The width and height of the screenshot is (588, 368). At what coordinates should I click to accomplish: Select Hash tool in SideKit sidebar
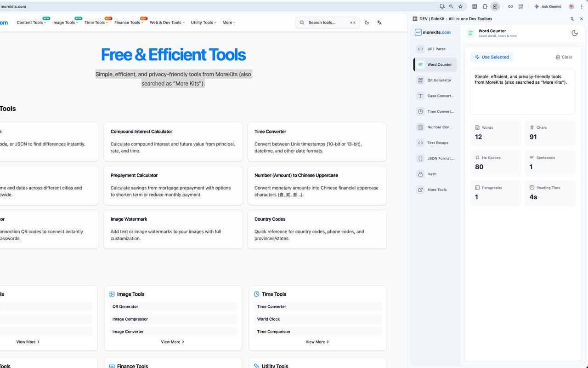tap(435, 174)
